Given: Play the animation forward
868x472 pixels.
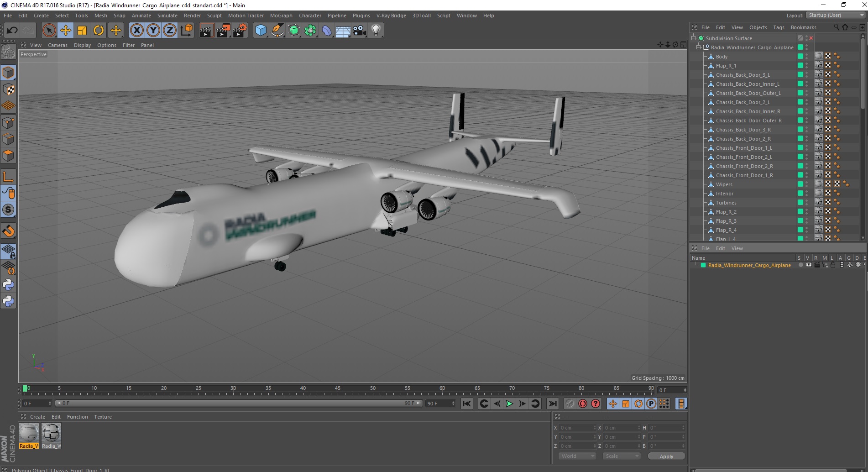Looking at the screenshot, I should 509,404.
